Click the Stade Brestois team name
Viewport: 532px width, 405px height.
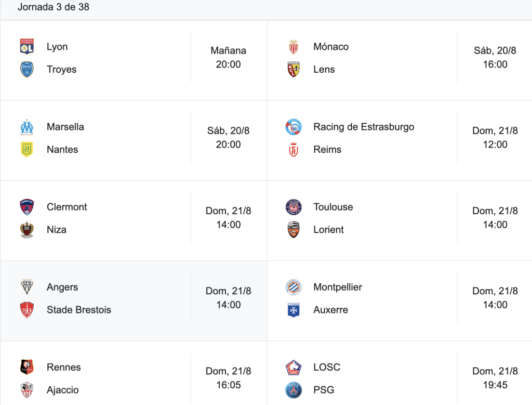point(79,310)
